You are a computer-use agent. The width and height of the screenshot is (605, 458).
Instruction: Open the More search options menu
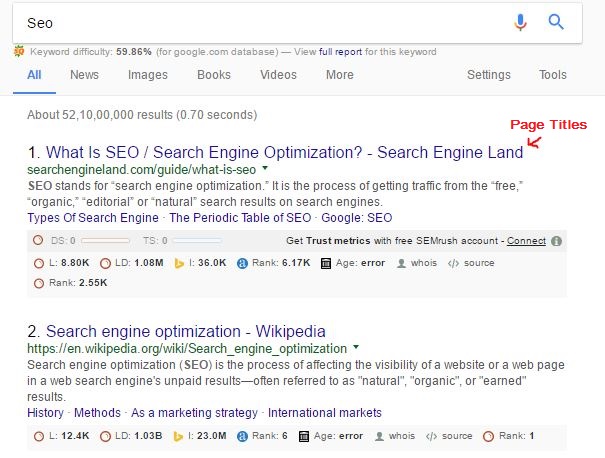(340, 74)
